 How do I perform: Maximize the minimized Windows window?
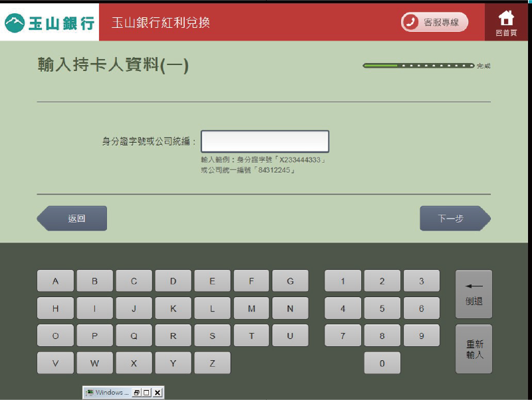[146, 393]
